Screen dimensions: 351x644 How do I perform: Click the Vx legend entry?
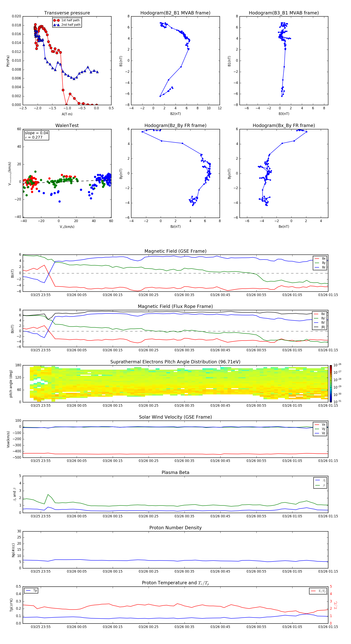[x=320, y=424]
